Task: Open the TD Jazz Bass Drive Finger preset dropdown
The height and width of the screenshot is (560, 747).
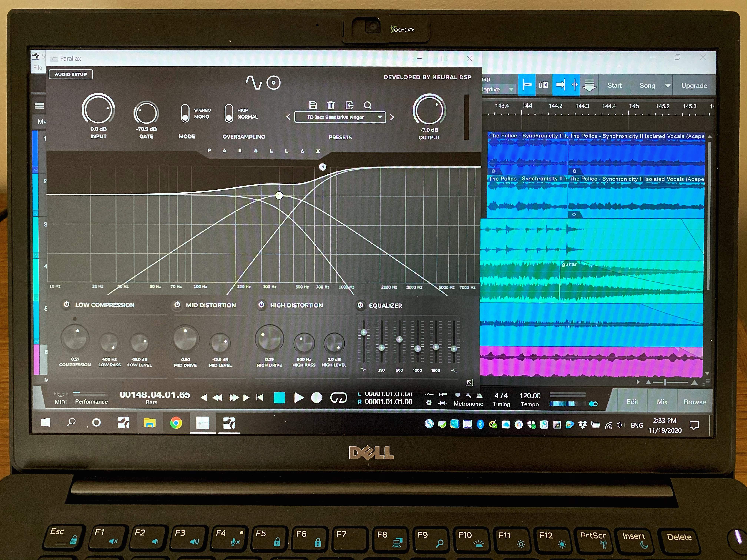Action: (x=340, y=117)
